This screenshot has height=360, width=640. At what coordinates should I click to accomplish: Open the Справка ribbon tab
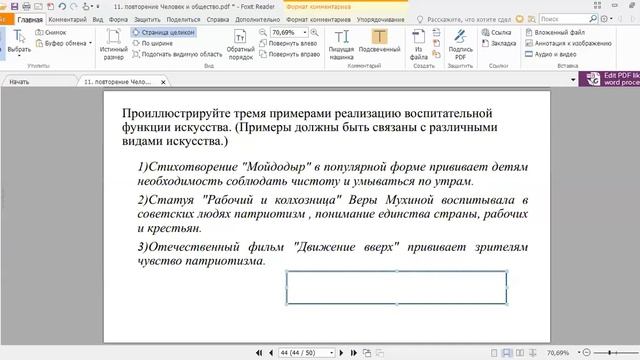218,19
